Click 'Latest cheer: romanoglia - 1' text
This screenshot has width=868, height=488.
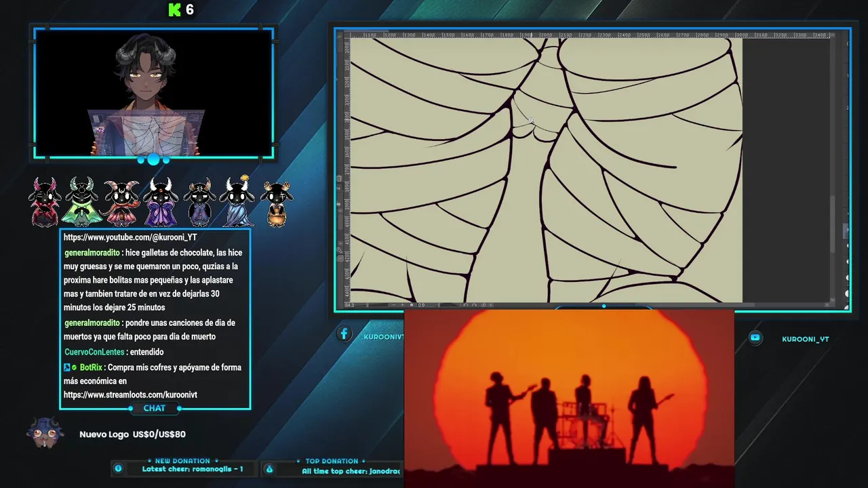point(193,469)
